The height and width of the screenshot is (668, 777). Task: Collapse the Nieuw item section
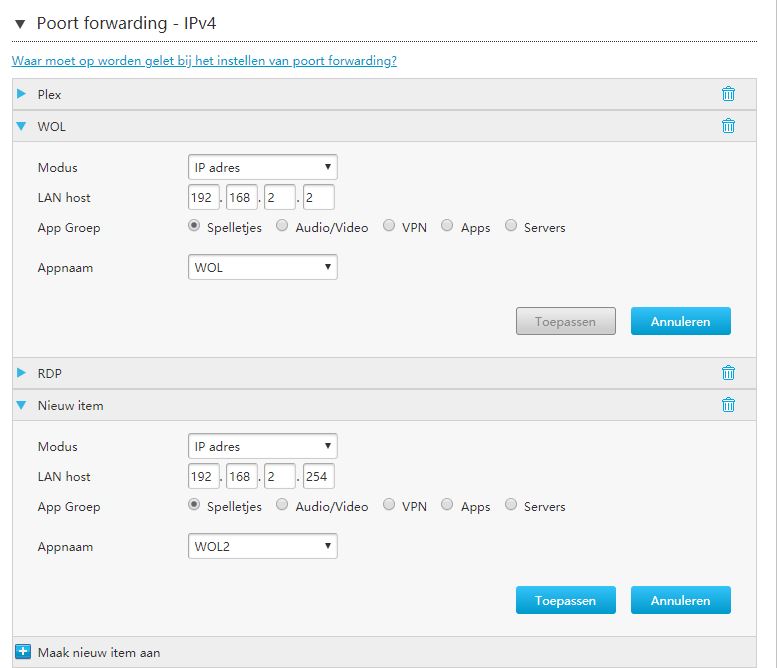click(x=21, y=405)
